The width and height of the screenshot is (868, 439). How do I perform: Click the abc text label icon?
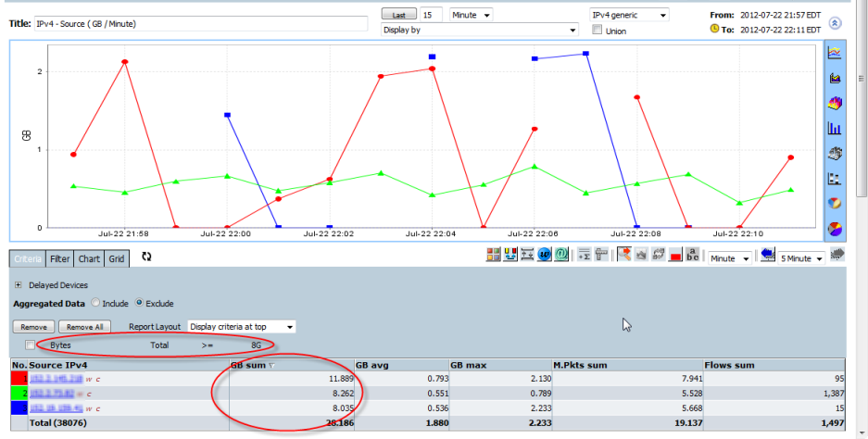693,255
